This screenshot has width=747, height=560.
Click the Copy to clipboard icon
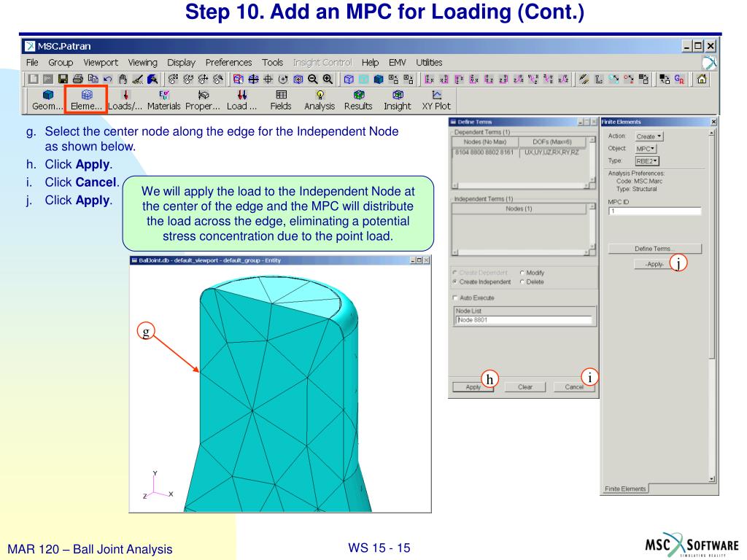[93, 79]
